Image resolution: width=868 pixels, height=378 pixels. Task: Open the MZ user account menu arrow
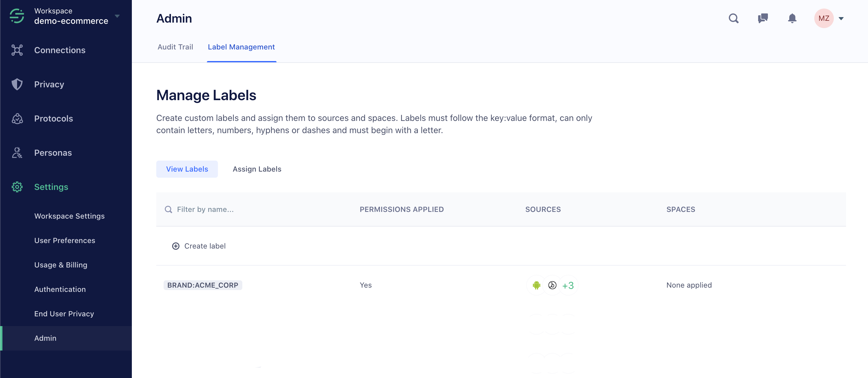(841, 19)
